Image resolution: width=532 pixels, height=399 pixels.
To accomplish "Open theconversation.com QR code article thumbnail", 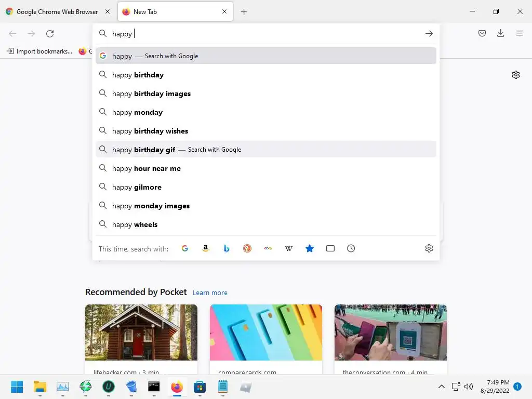I will pos(391,332).
